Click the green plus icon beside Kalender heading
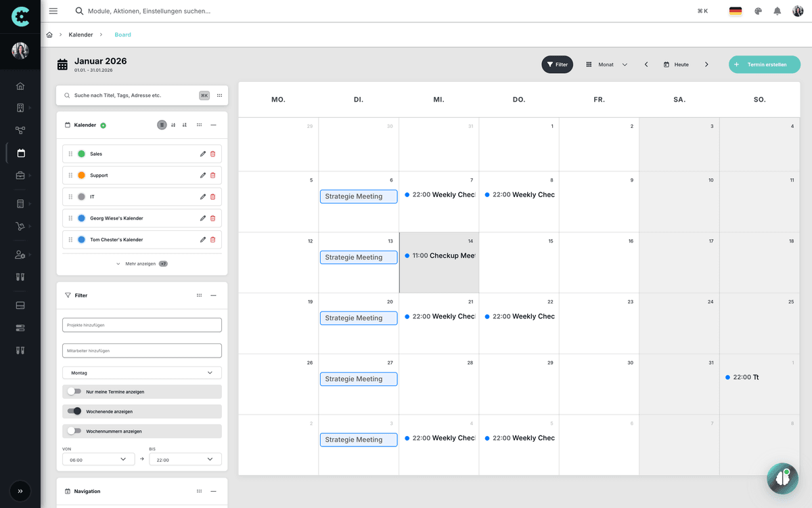Viewport: 812px width, 508px height. 103,125
